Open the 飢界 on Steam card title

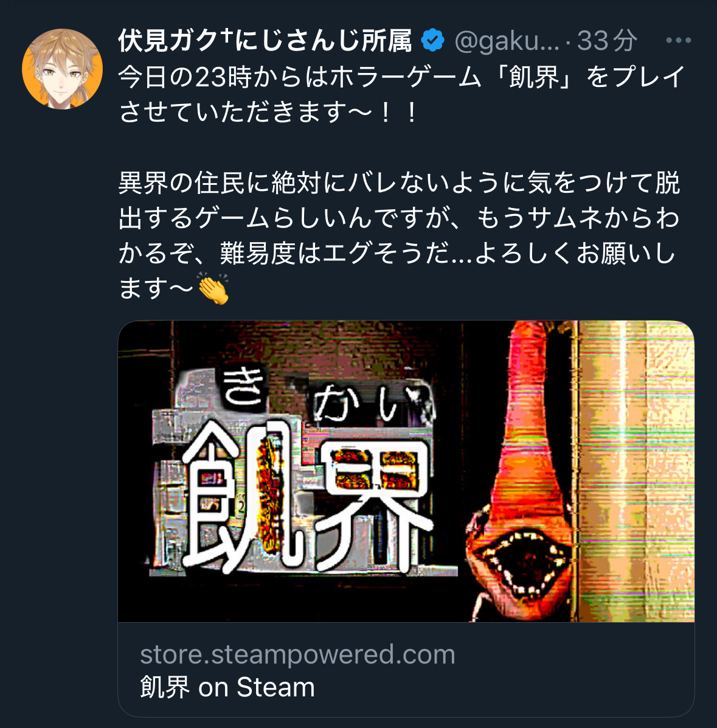(x=227, y=687)
